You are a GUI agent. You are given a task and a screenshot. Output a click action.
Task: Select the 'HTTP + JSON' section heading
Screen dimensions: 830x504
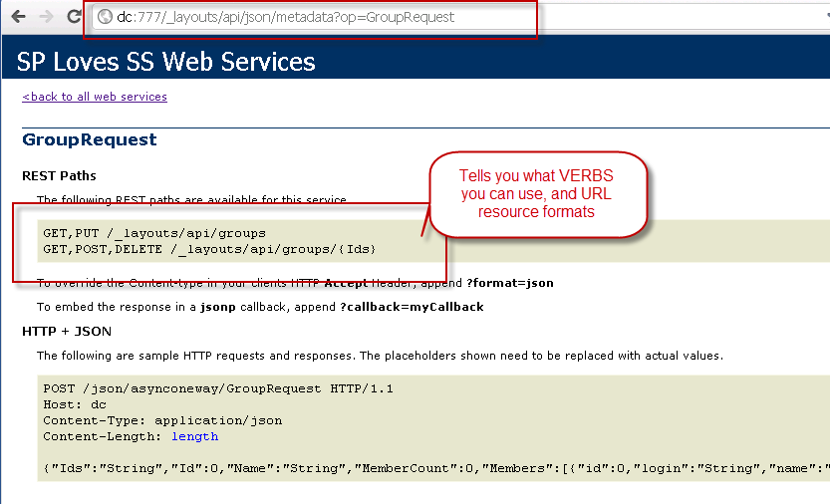pos(67,331)
